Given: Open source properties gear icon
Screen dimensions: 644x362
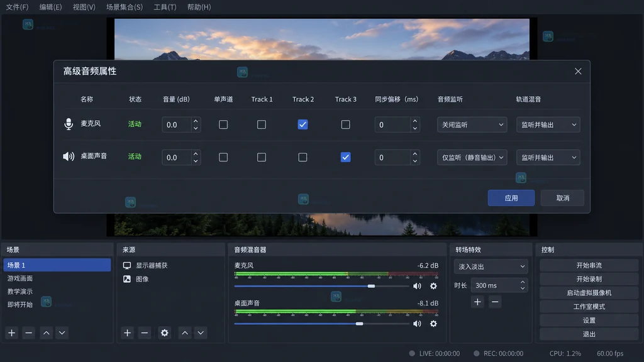Looking at the screenshot, I should click(164, 333).
